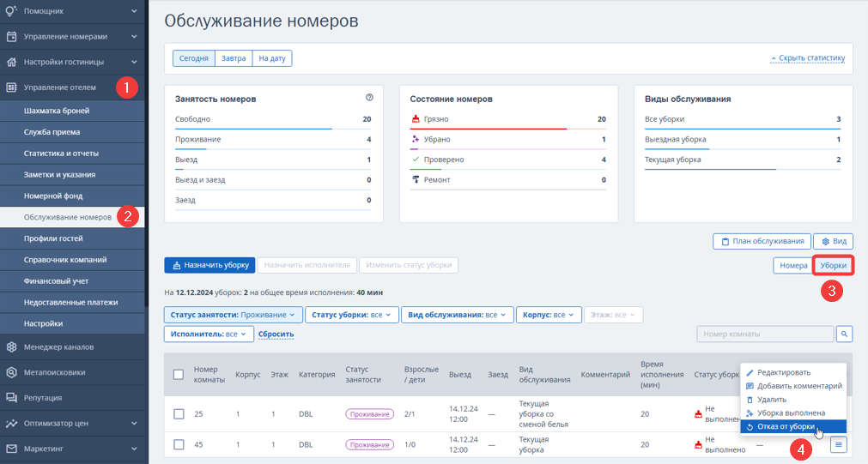This screenshot has width=868, height=464.
Task: Open the Исполнитель filter dropdown
Action: pyautogui.click(x=209, y=334)
